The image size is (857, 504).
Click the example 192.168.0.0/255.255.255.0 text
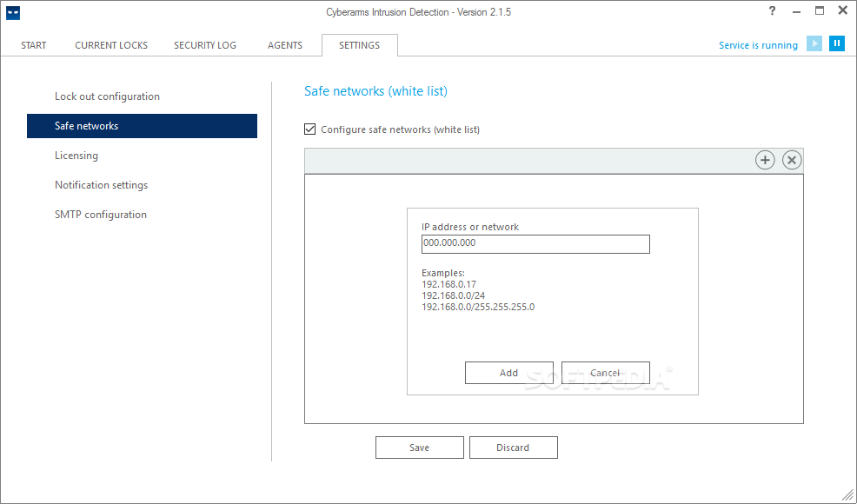(x=478, y=308)
